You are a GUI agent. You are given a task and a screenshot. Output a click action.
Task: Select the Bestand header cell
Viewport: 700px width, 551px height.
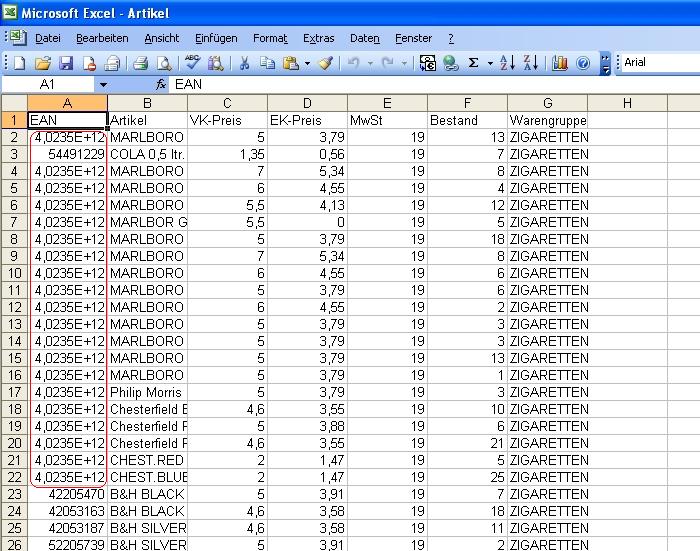pos(467,120)
